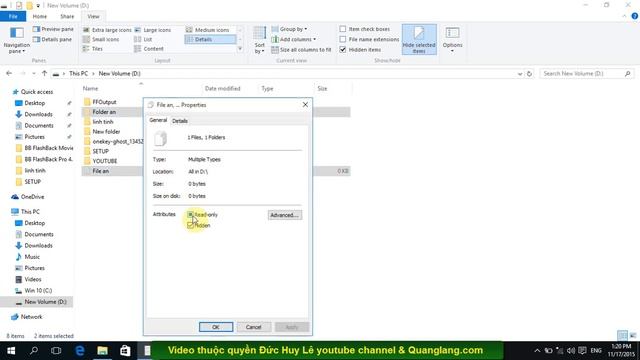
Task: Select the Tiles layout
Action: 93,49
